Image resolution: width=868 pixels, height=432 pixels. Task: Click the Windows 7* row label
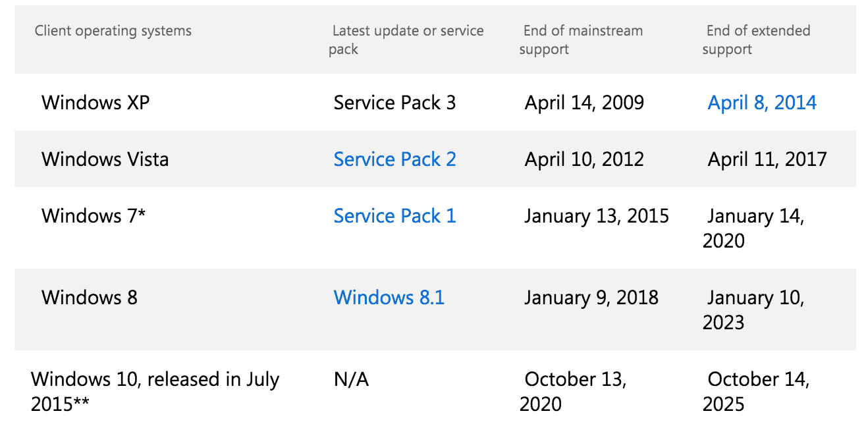[x=94, y=216]
